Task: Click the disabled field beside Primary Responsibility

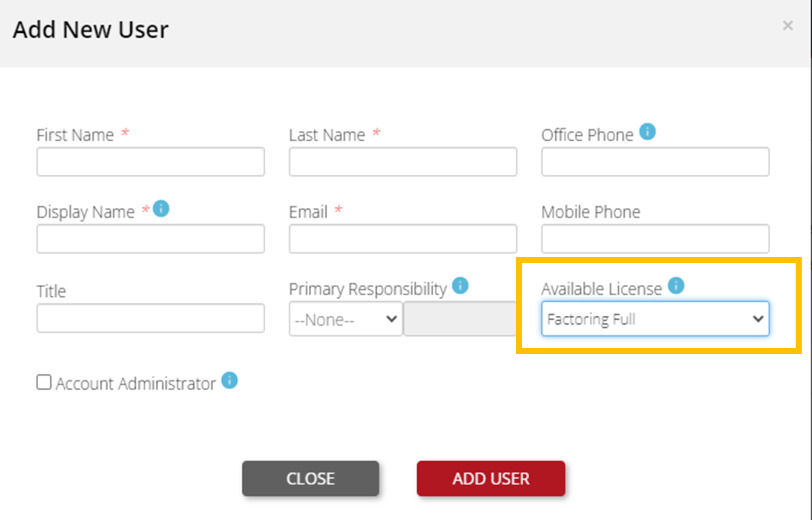Action: 461,318
